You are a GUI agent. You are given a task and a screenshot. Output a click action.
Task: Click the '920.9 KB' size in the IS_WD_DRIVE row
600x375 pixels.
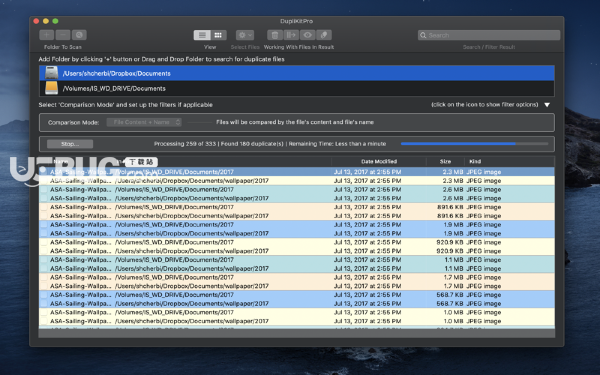tap(450, 242)
